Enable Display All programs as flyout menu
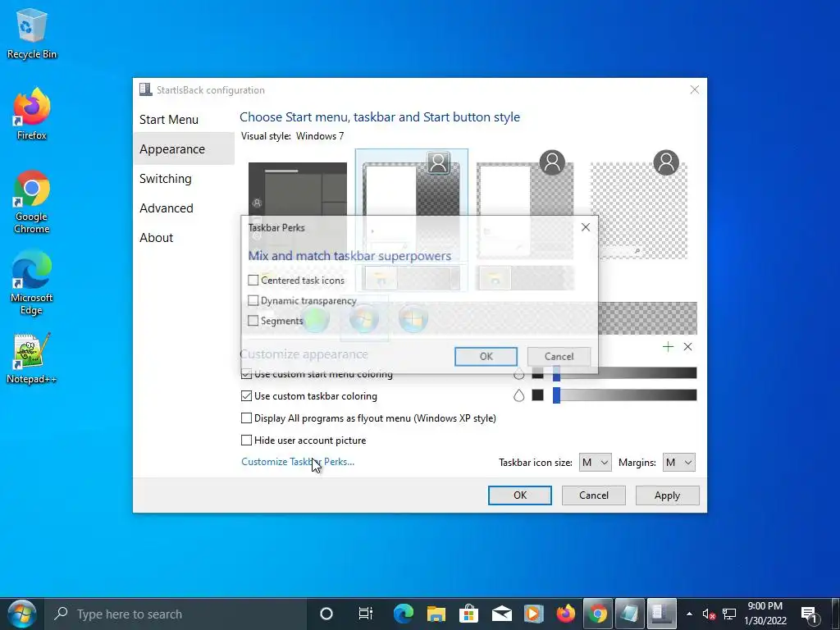Screen dimensions: 840x630 pos(246,418)
